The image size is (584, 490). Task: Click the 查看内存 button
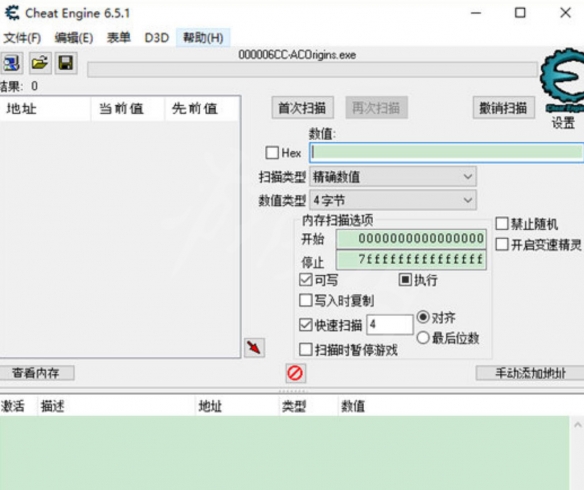[x=36, y=373]
